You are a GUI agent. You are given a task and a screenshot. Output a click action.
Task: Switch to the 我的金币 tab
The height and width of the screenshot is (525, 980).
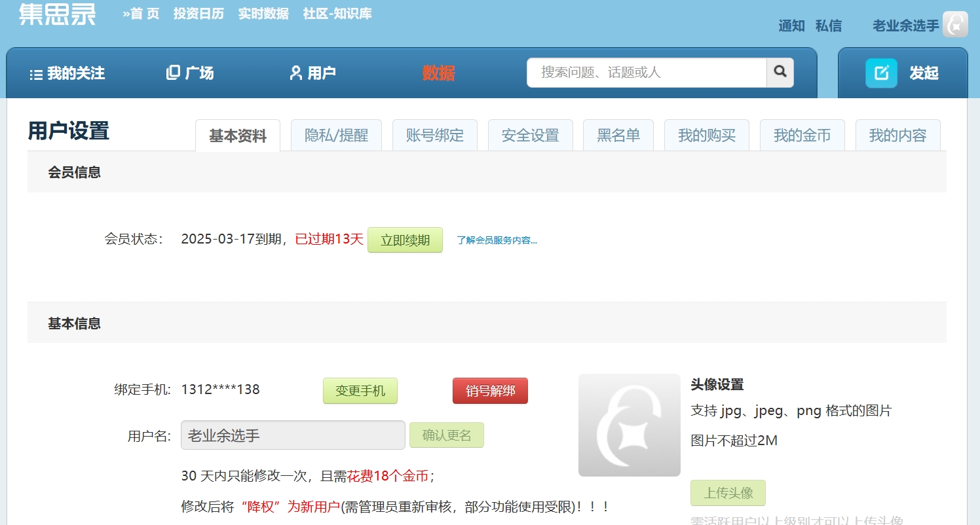pyautogui.click(x=802, y=136)
